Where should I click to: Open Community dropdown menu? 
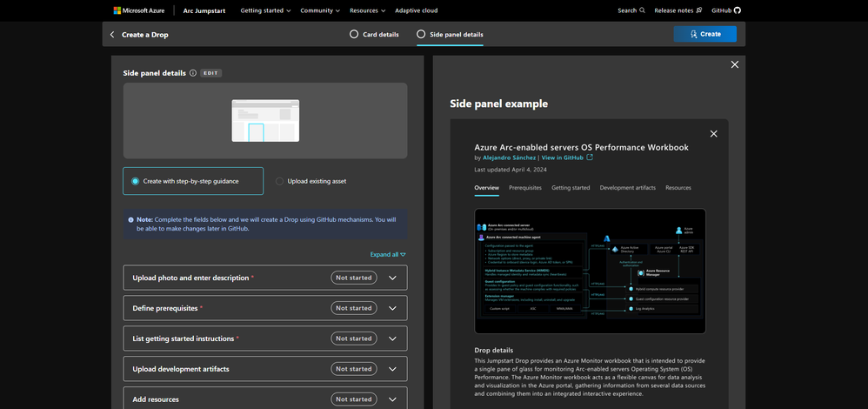[x=321, y=10]
